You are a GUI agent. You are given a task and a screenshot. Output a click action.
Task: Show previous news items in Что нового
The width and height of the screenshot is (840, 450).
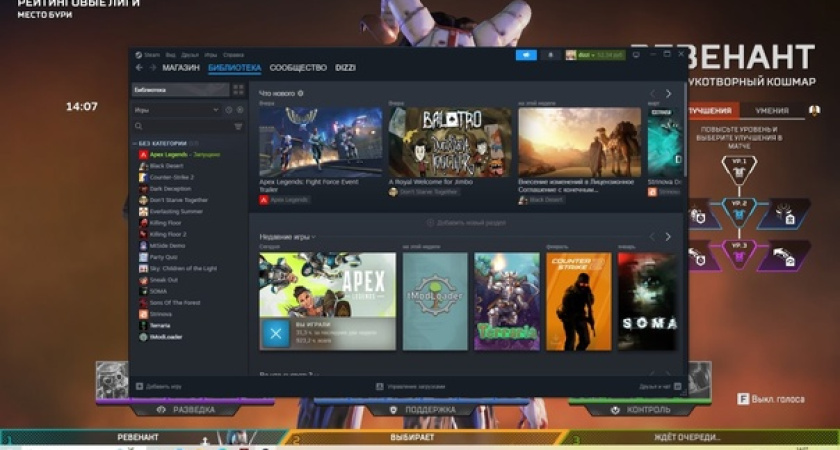tap(652, 94)
